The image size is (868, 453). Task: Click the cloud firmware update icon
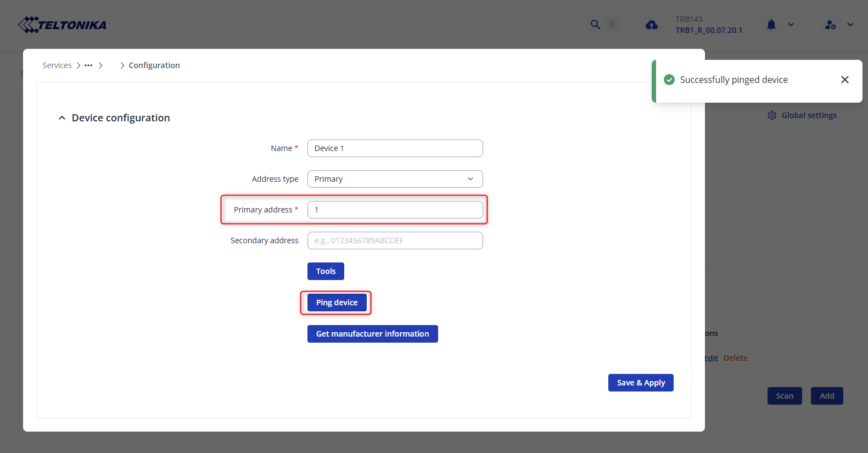(652, 25)
